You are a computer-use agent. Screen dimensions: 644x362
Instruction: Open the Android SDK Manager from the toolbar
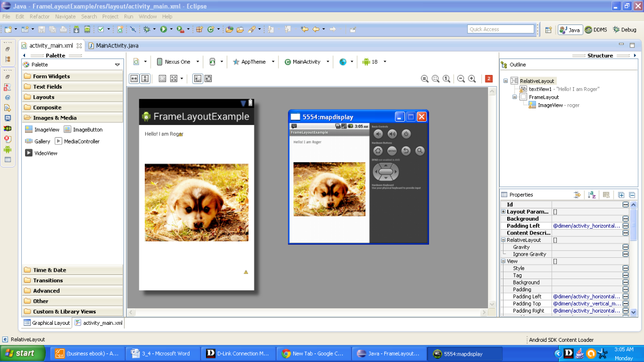[x=76, y=29]
